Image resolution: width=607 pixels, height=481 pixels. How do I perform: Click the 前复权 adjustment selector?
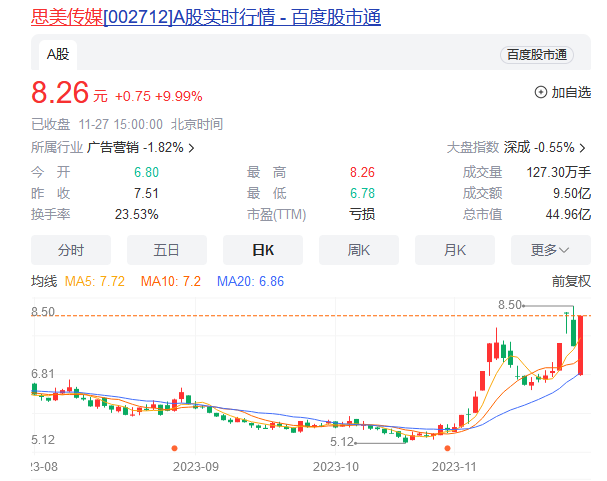click(571, 281)
